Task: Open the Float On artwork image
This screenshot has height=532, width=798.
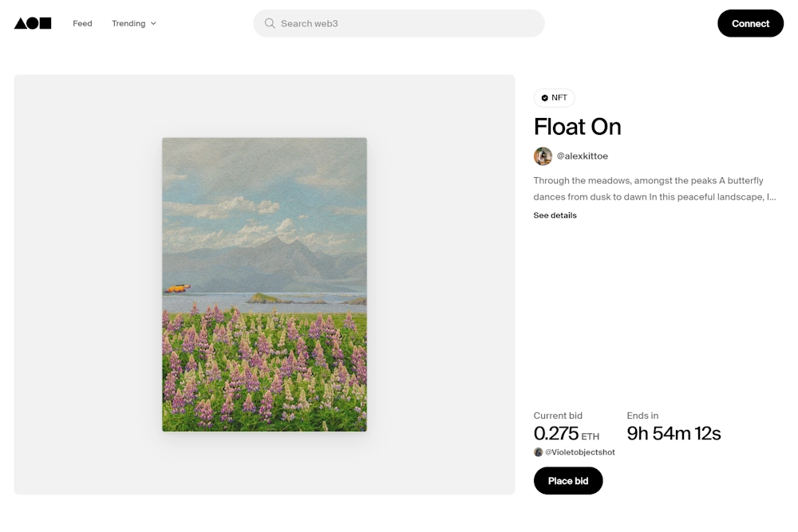Action: (x=264, y=285)
